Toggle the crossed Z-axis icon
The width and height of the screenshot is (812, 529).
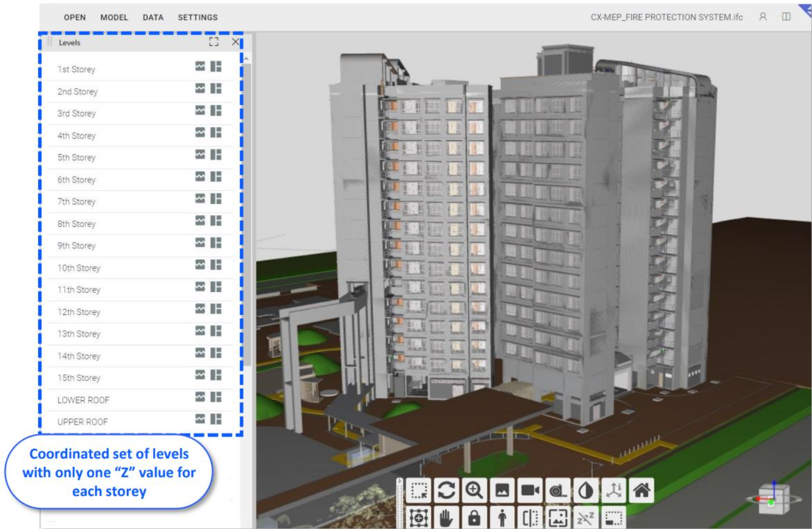[x=585, y=518]
